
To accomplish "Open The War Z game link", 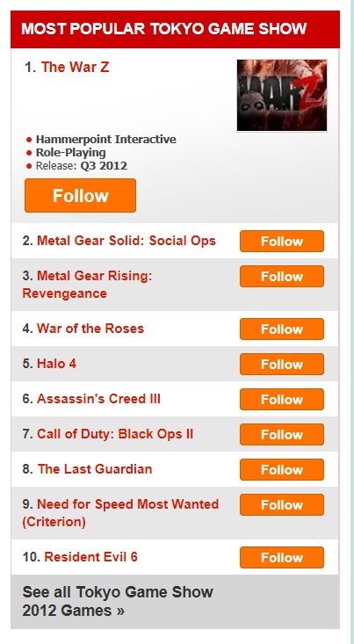I will click(76, 68).
